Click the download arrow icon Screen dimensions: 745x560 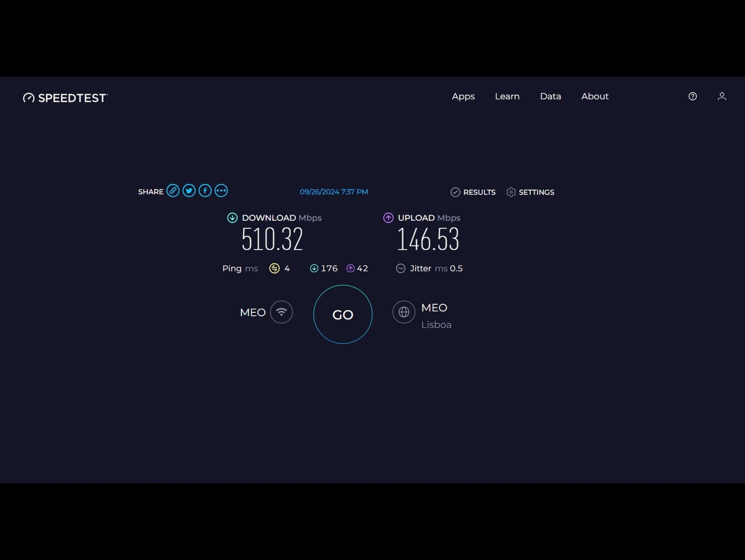[x=232, y=218]
